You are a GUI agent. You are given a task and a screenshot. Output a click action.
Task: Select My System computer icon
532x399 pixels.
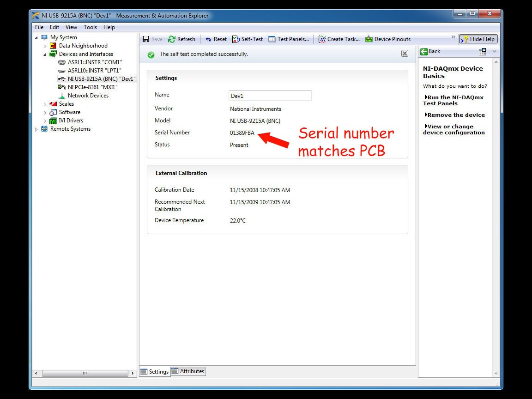[x=44, y=37]
